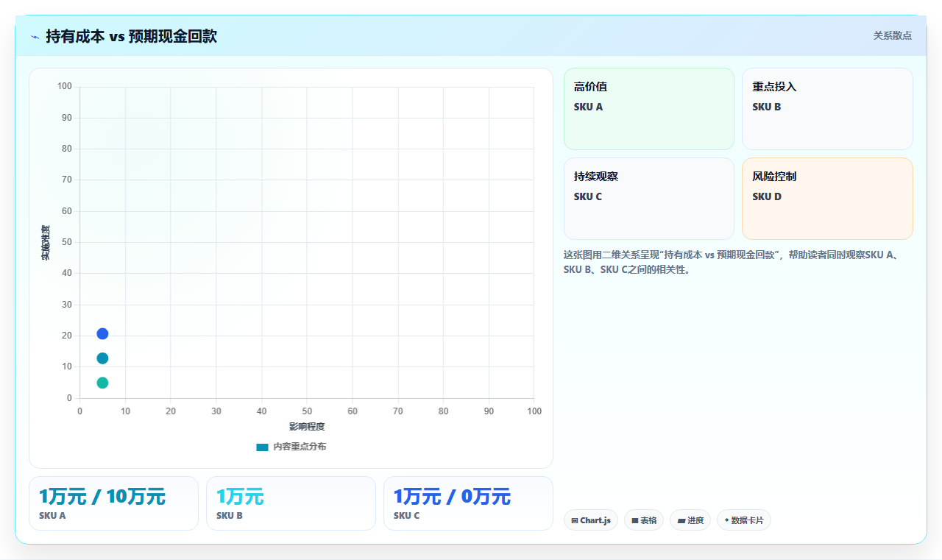
Task: Open the 重点投入 SKU B card
Action: click(827, 109)
